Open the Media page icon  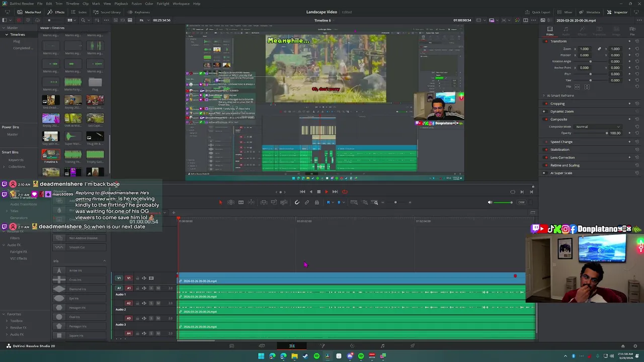[x=231, y=346]
